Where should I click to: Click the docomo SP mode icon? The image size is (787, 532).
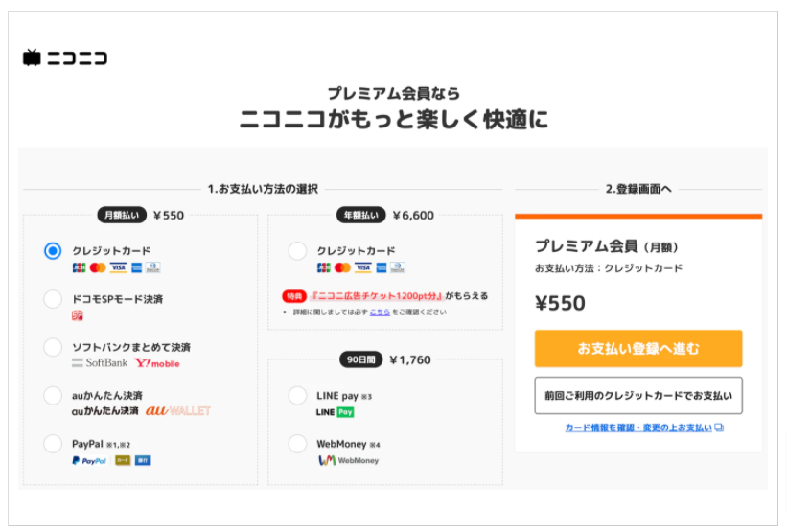tap(78, 315)
